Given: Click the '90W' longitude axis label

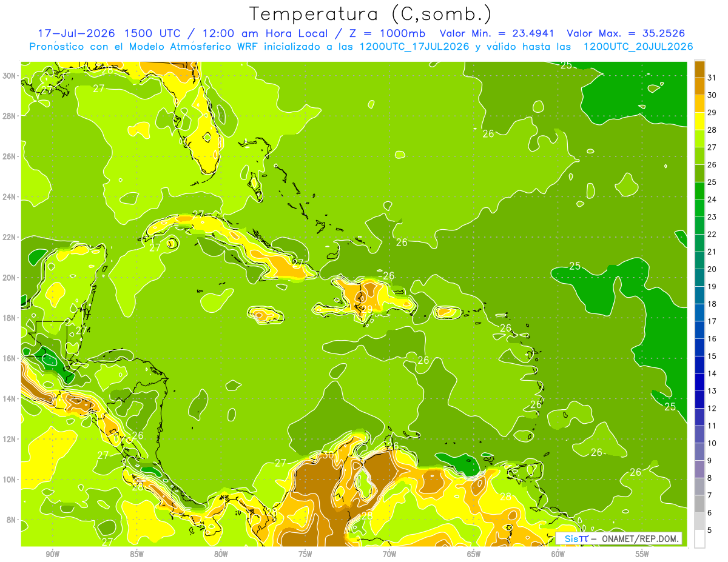Looking at the screenshot, I should (x=52, y=554).
